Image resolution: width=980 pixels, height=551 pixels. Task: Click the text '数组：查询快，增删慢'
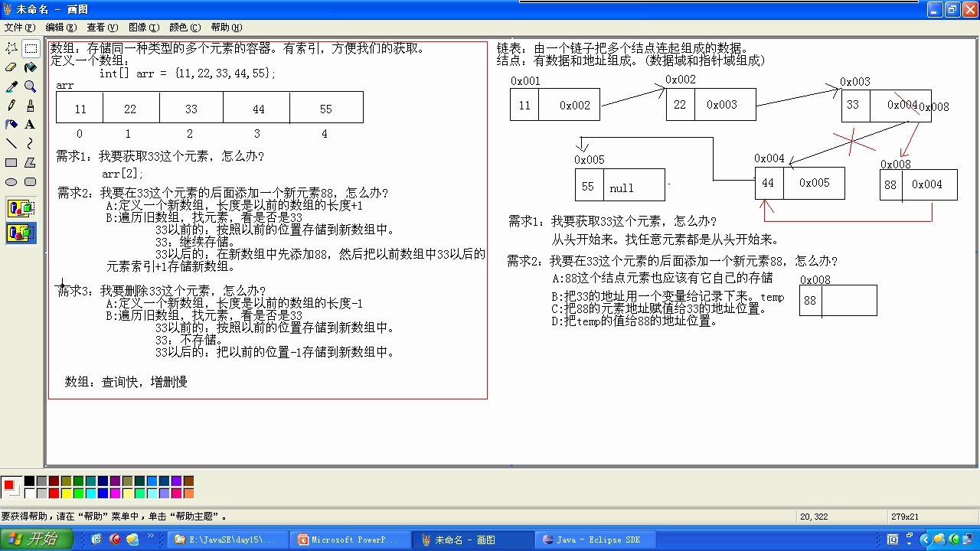click(126, 382)
